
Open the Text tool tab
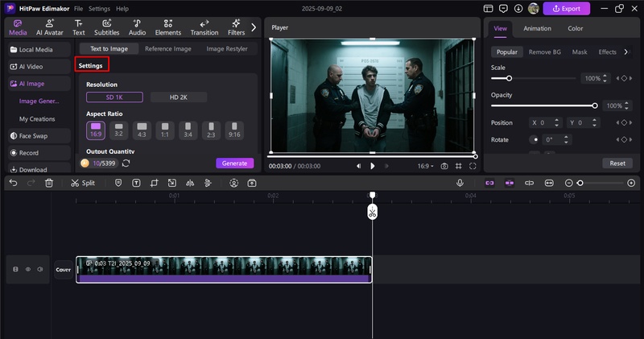78,27
